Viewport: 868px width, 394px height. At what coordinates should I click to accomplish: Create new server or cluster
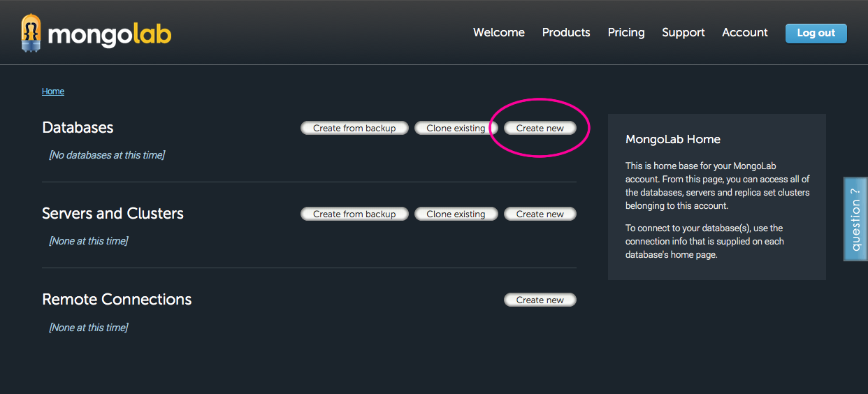[x=540, y=214]
